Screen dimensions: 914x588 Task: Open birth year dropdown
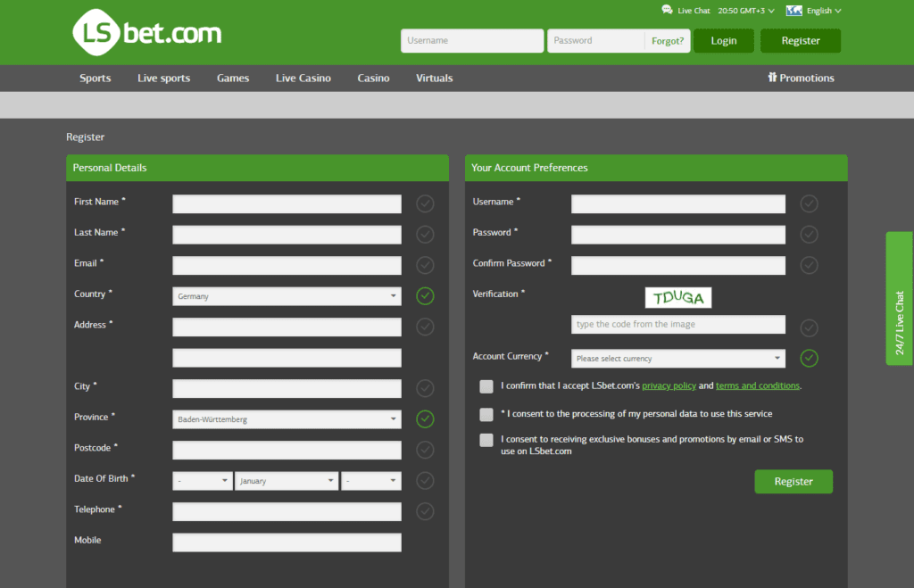[x=371, y=481]
